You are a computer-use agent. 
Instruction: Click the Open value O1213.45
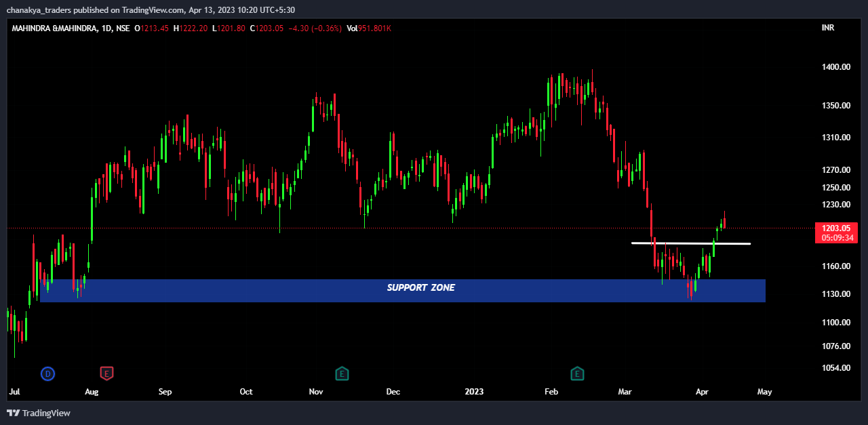(152, 28)
